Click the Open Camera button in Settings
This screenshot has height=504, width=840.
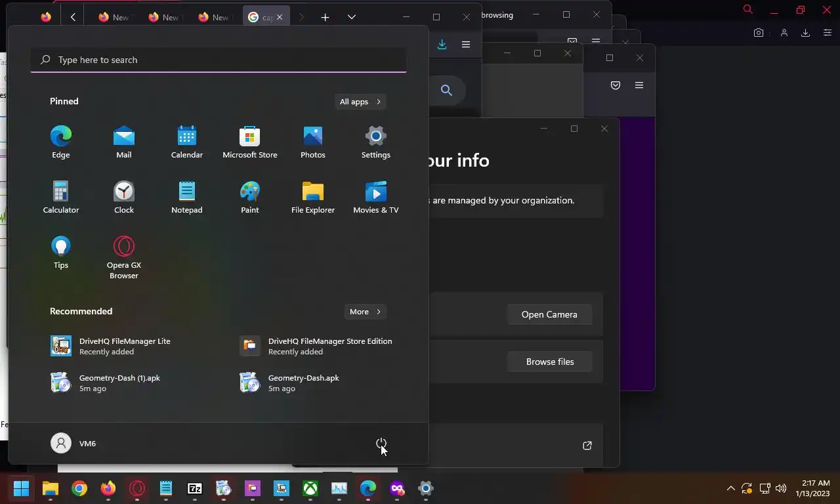(x=549, y=314)
